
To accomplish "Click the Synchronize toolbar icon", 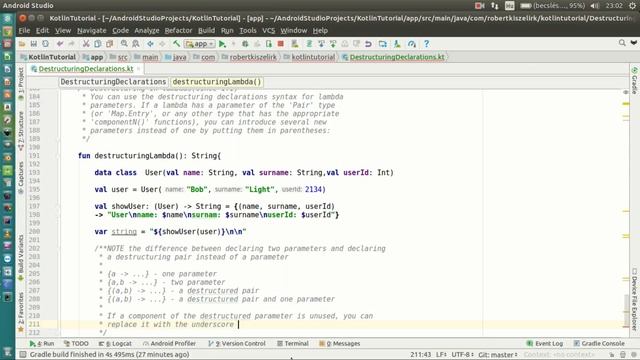I will pos(45,44).
